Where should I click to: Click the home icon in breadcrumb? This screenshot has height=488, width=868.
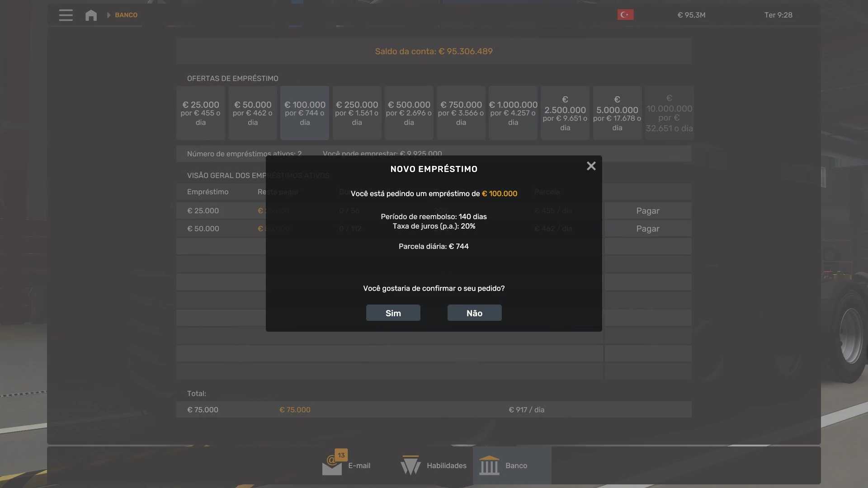[x=91, y=15]
